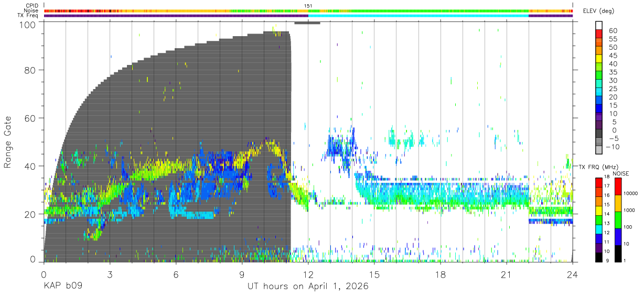
Task: Pick cyan 12–13 segment of TX FRQ colorbar
Action: point(599,229)
